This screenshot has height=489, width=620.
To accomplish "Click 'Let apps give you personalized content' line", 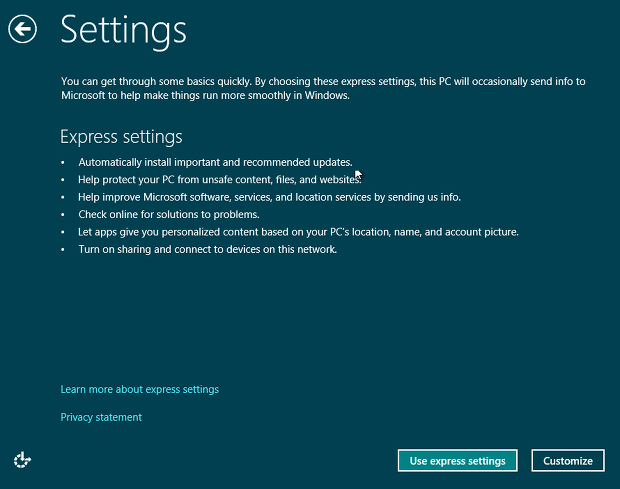I will (299, 232).
